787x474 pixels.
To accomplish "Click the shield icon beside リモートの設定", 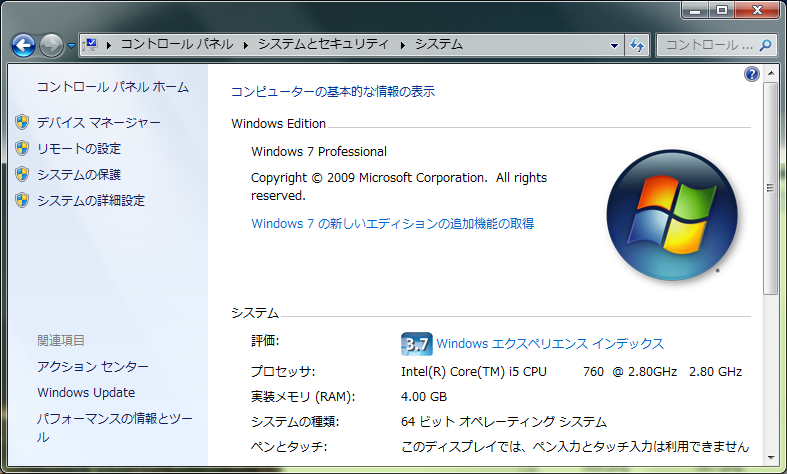I will (x=22, y=148).
